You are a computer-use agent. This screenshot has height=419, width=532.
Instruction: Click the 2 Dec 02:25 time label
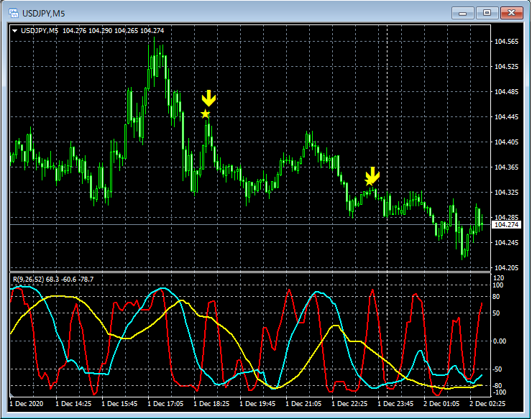(x=485, y=405)
